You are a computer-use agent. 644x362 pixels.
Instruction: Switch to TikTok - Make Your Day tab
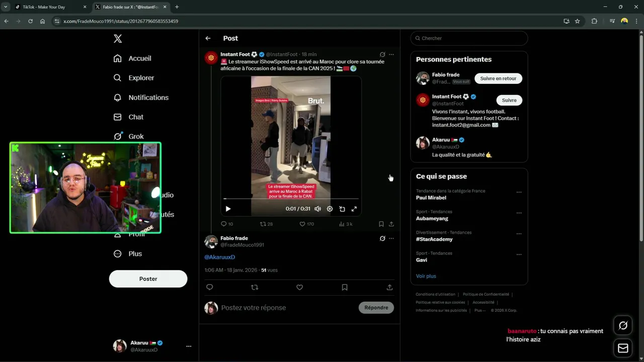[49, 7]
